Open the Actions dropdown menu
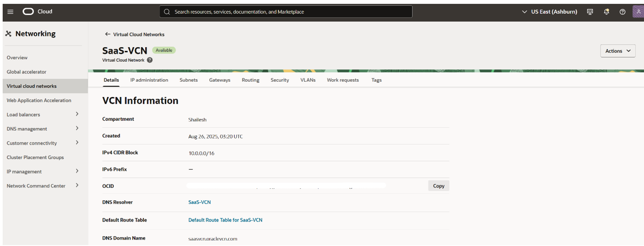Image resolution: width=644 pixels, height=246 pixels. [618, 51]
